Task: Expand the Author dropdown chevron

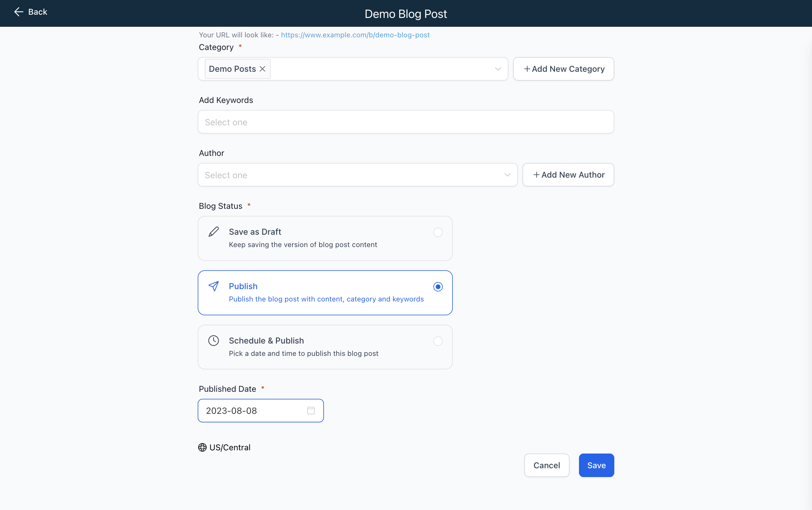Action: click(x=507, y=175)
